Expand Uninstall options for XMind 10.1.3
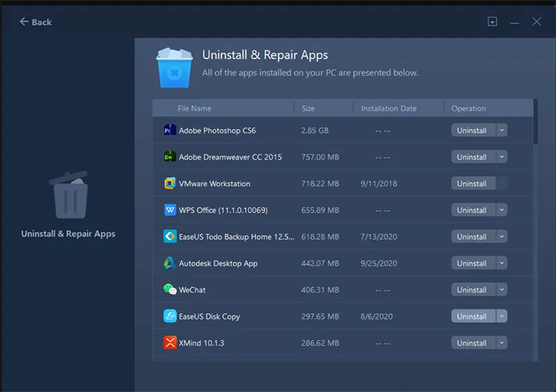The image size is (556, 392). coord(502,343)
